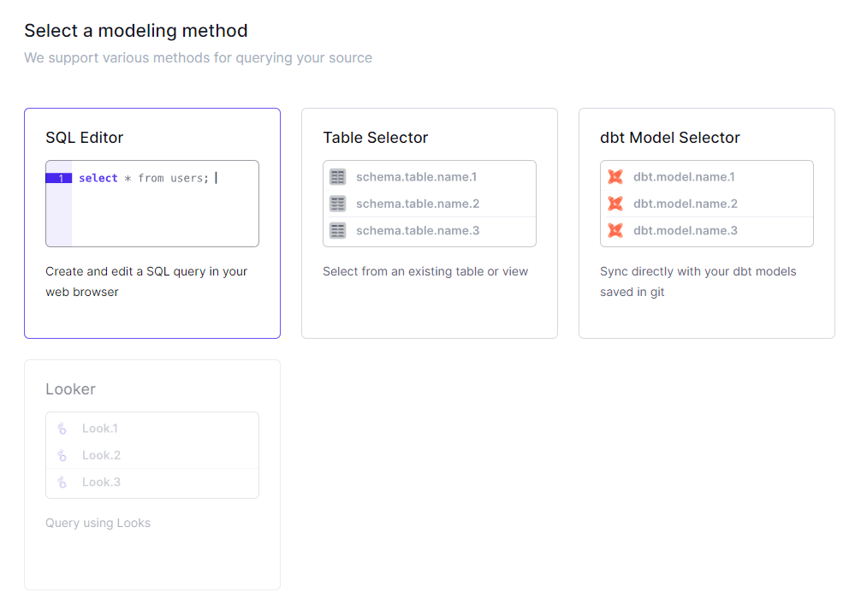This screenshot has width=861, height=616.
Task: Click the 'schema.table.name.3' row text
Action: coord(418,231)
